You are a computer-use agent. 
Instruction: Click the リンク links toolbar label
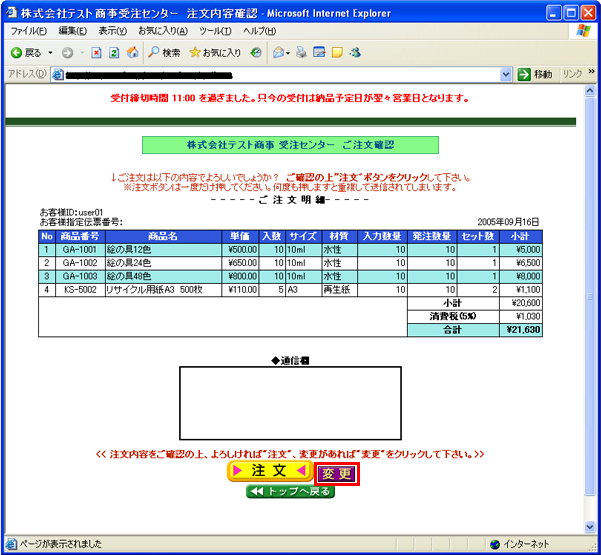point(572,74)
